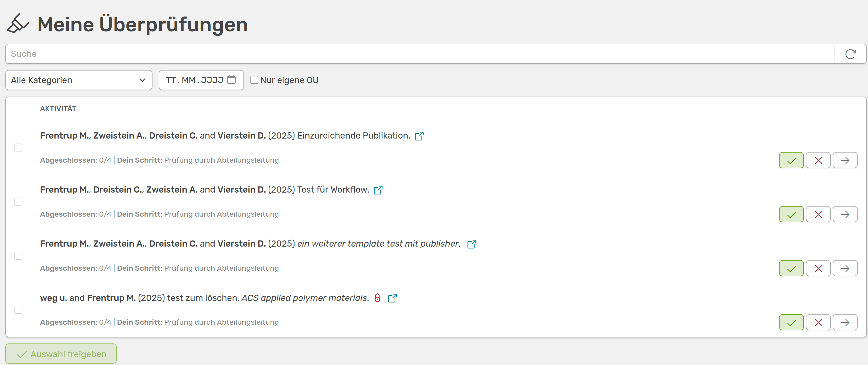This screenshot has width=868, height=365.
Task: Tick the checkbox for 'Test für Workflow' row
Action: coord(18,202)
